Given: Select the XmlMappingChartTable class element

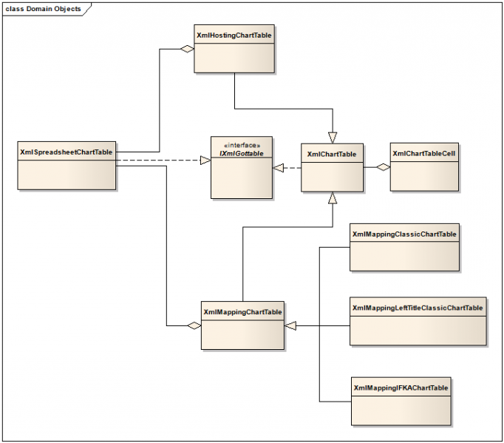Looking at the screenshot, I should tap(242, 313).
